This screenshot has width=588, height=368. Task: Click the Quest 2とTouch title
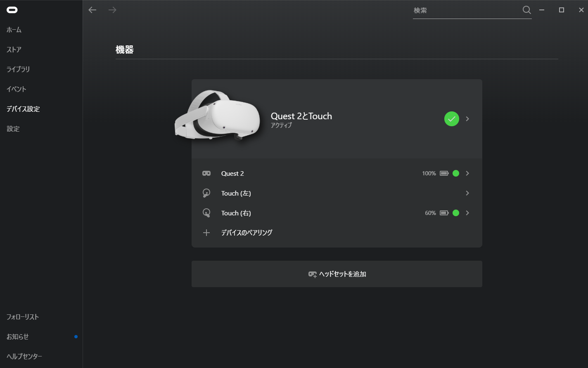coord(301,116)
